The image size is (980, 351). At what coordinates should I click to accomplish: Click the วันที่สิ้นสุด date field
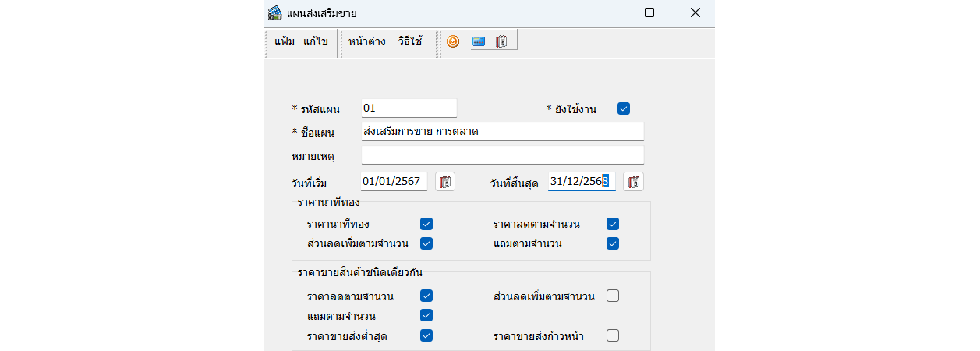(582, 181)
